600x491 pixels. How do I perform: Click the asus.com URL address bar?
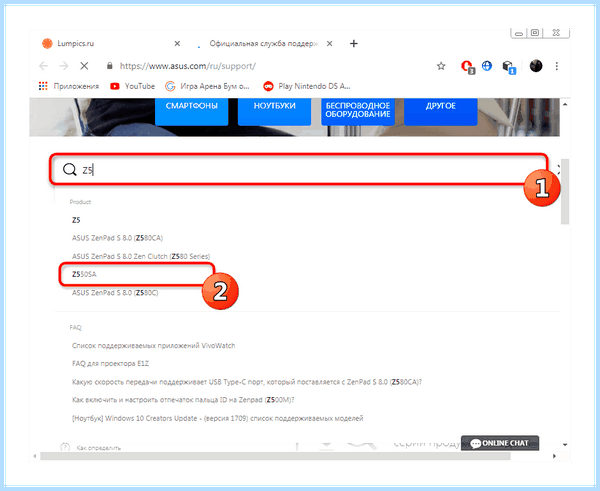[x=188, y=66]
